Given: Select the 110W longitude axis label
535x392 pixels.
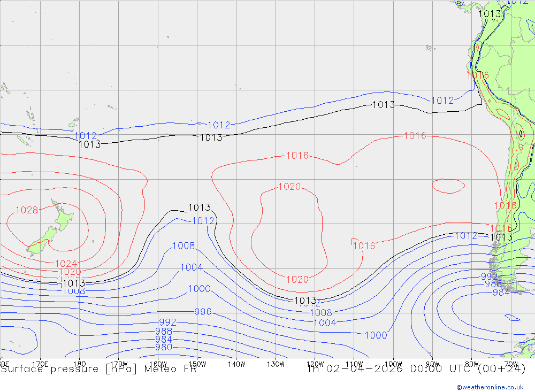Looking at the screenshot, I should pyautogui.click(x=354, y=364).
